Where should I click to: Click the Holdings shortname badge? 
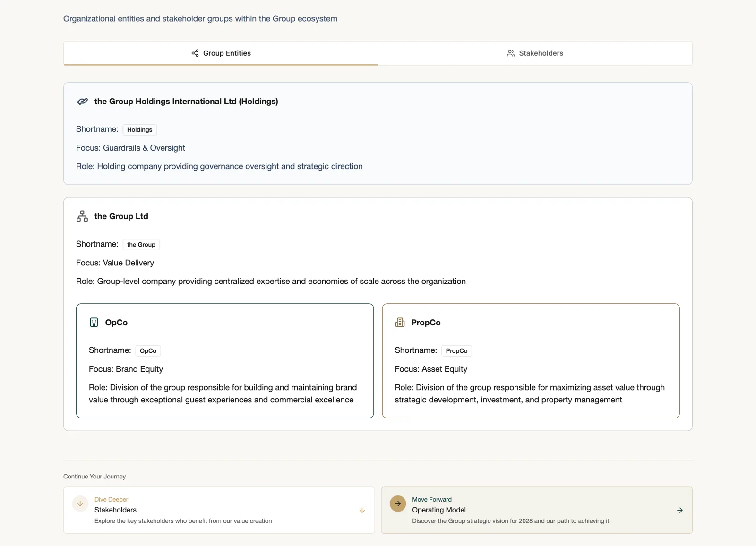(140, 130)
